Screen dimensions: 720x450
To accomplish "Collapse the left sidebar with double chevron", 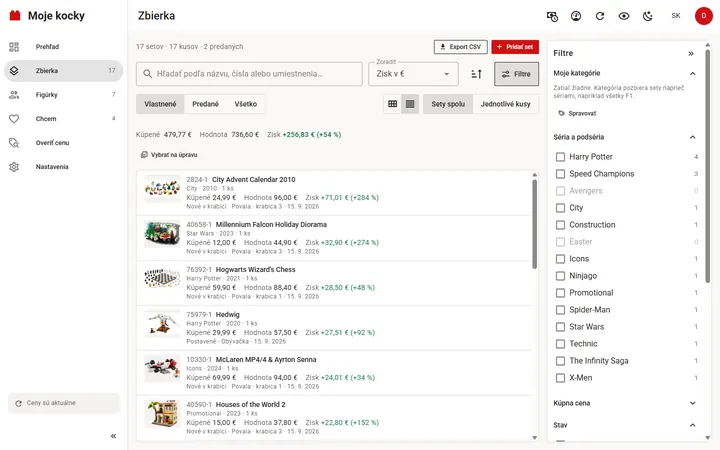I will (x=113, y=436).
